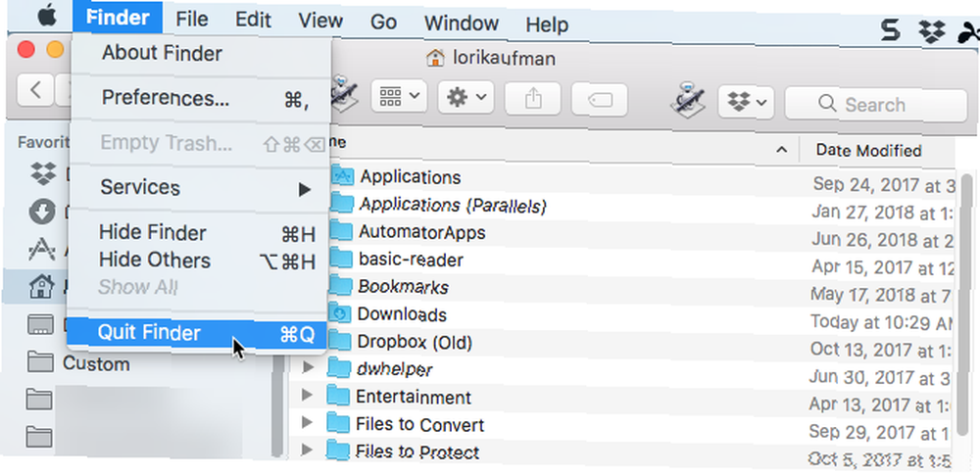The width and height of the screenshot is (980, 475).
Task: Select the Files to Convert folder
Action: pos(419,425)
